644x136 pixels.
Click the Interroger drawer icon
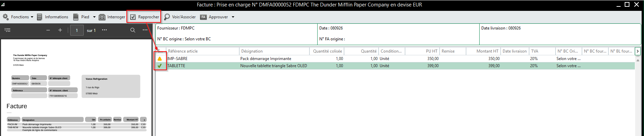coord(102,17)
